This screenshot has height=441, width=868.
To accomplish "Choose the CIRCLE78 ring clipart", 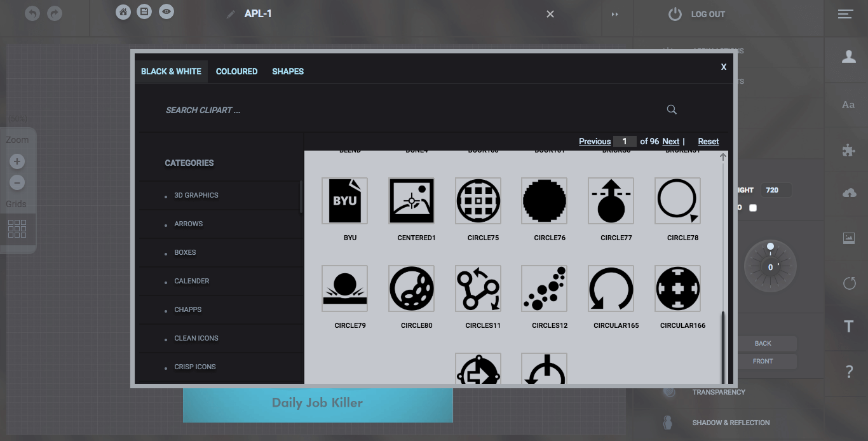I will 677,201.
